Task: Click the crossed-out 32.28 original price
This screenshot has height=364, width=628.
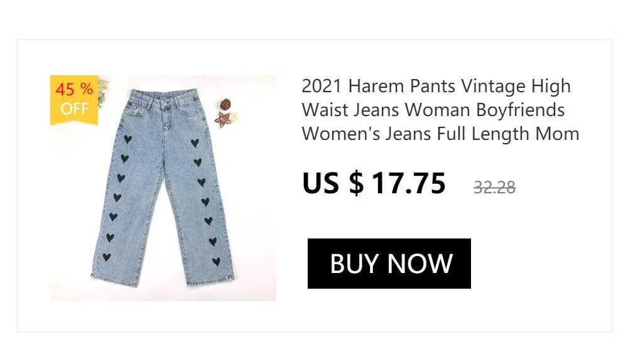Action: 494,188
